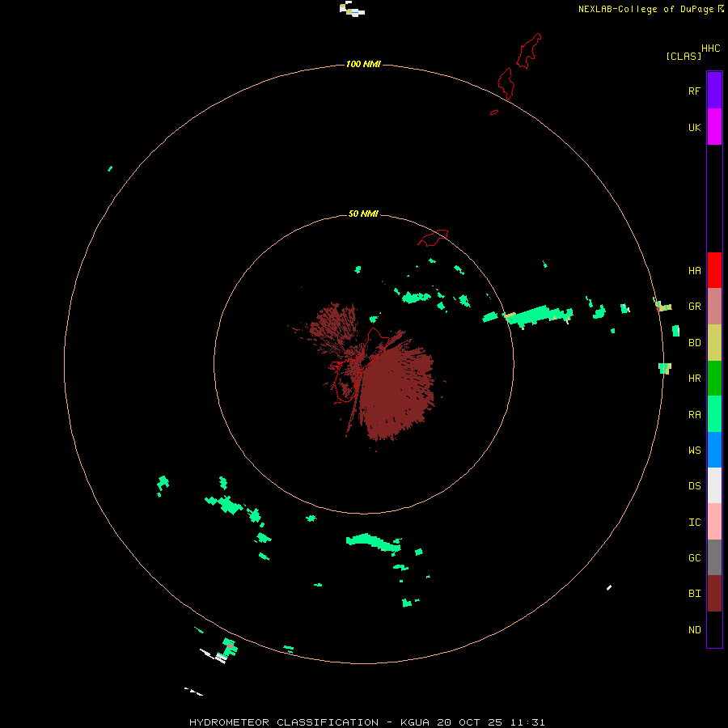The image size is (728, 728).
Task: Click the IC pink legend swatch
Action: pyautogui.click(x=714, y=522)
